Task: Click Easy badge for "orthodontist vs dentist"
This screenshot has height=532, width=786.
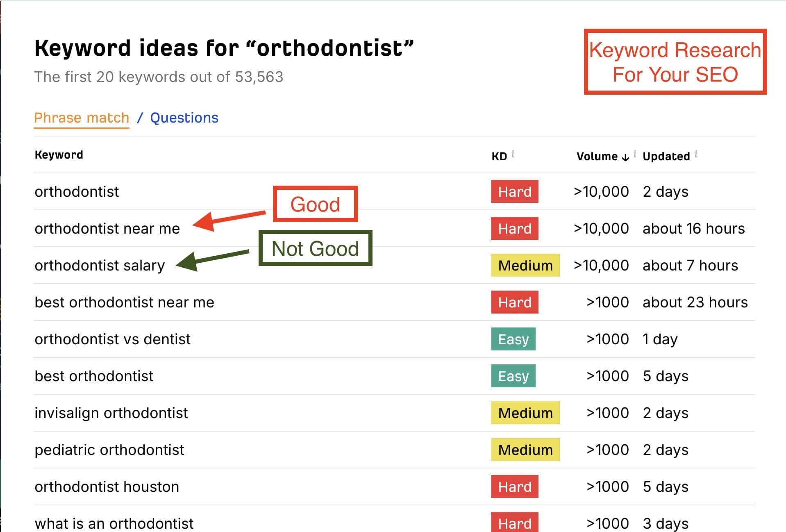Action: click(x=513, y=339)
